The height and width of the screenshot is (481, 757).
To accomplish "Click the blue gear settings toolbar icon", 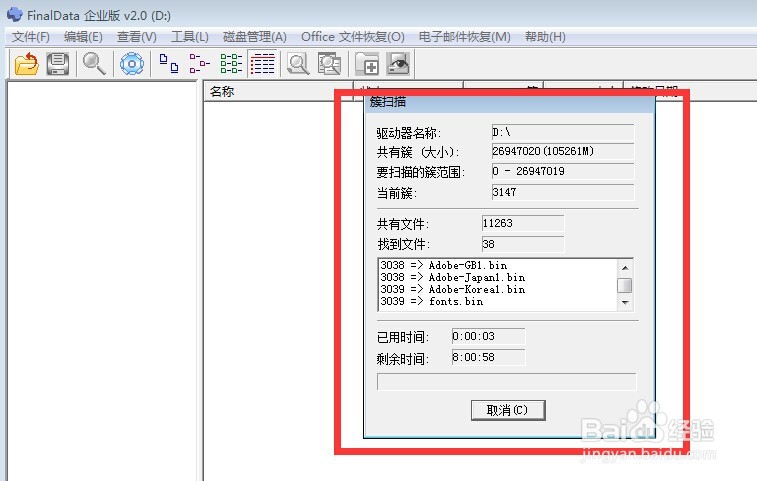I will 132,64.
